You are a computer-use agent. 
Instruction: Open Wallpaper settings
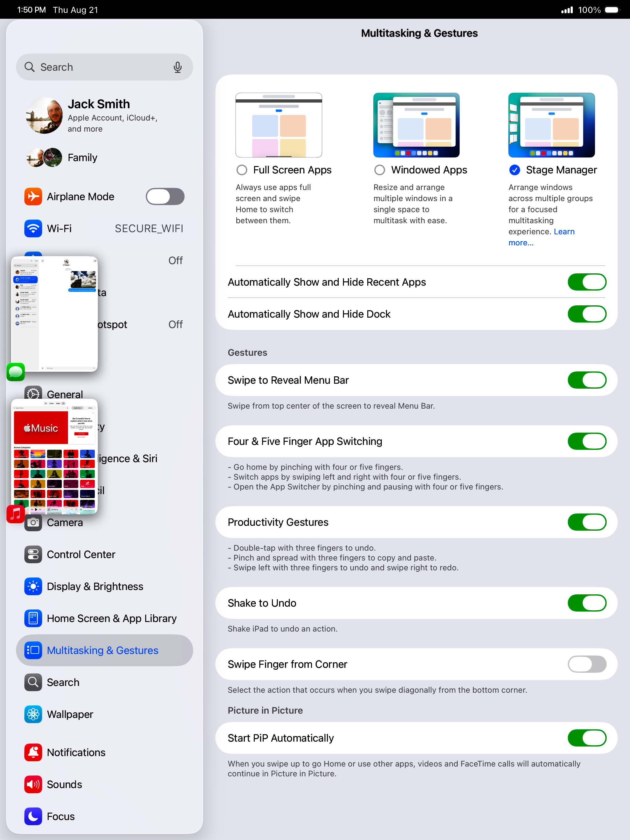point(105,714)
